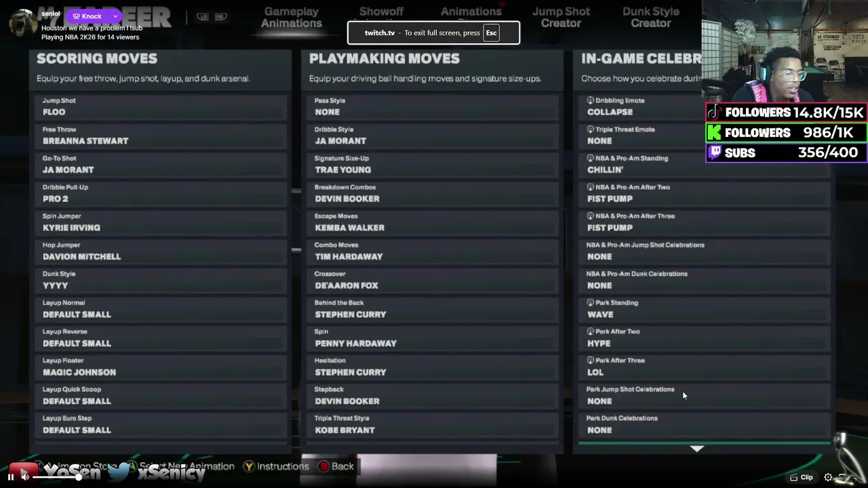Click the purple Knock button
The width and height of the screenshot is (868, 488).
click(x=87, y=16)
